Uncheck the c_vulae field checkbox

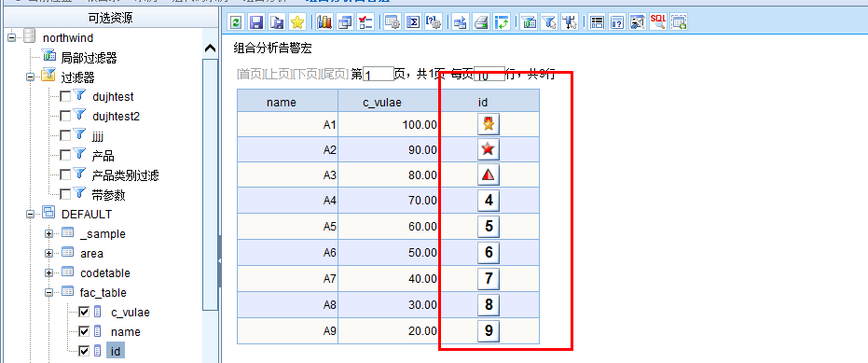84,312
